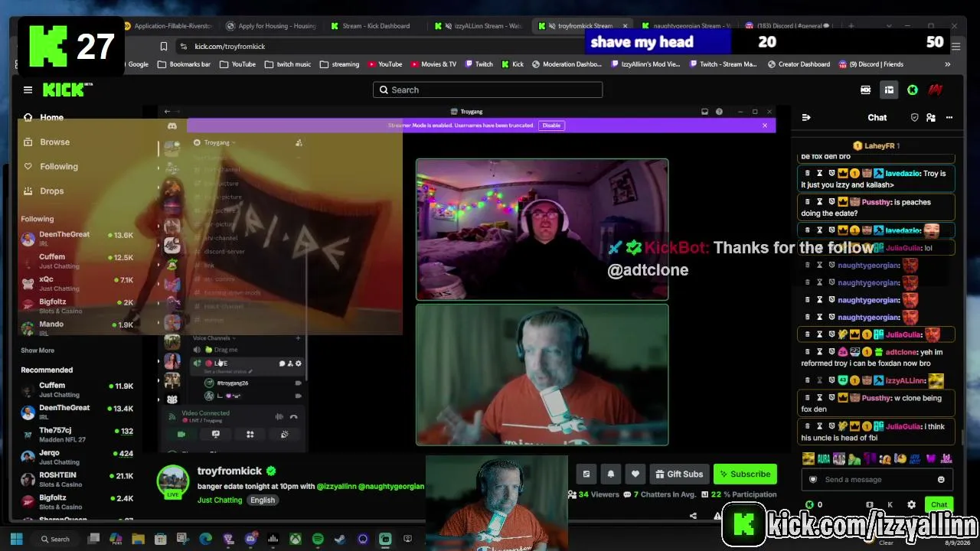Image resolution: width=980 pixels, height=551 pixels.
Task: Toggle follow heart for troyfromkick
Action: click(635, 474)
